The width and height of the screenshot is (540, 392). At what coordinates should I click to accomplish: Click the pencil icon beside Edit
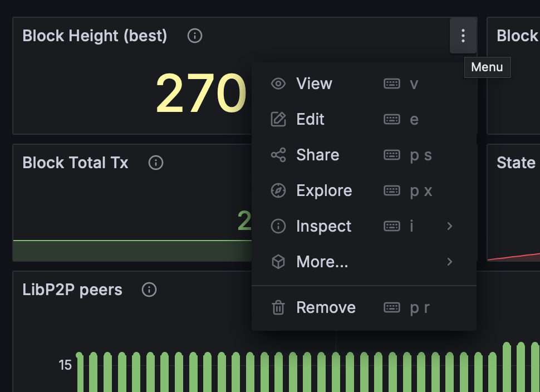click(278, 119)
